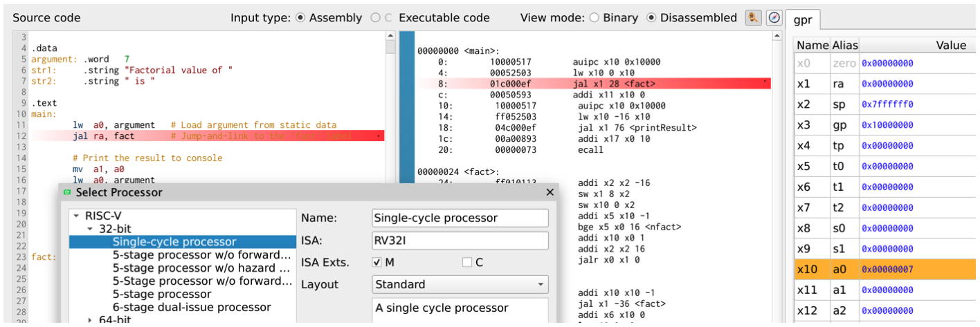This screenshot has height=327, width=980.
Task: Click the disassembly view scroll-up arrow
Action: point(778,36)
